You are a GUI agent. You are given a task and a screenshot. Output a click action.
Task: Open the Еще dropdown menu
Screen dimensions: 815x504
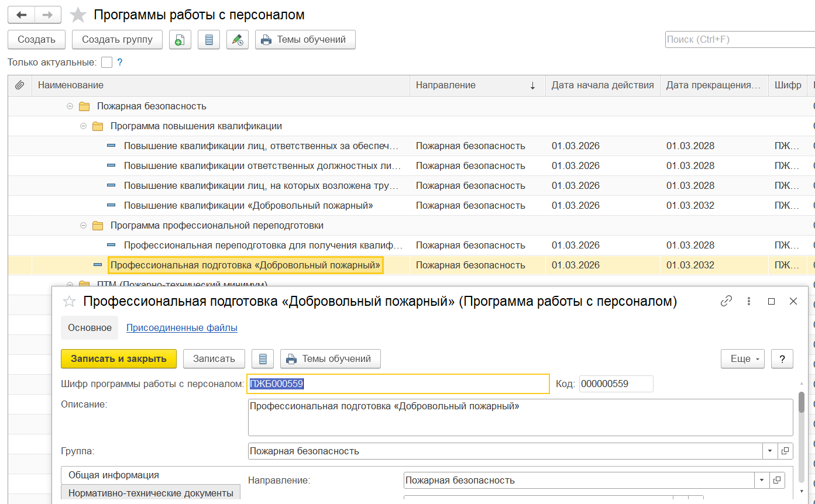pyautogui.click(x=743, y=359)
